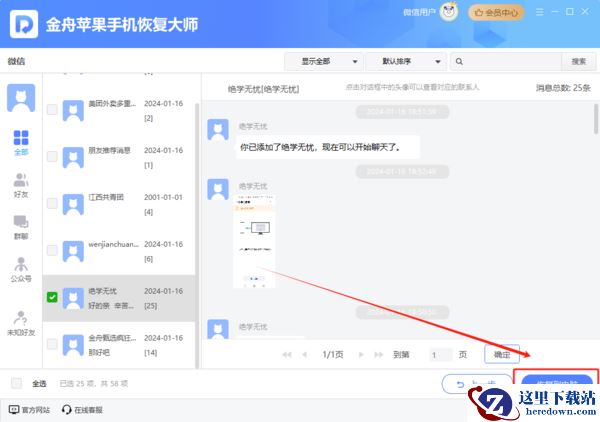The height and width of the screenshot is (422, 600).
Task: Switch to 公众号 official accounts category
Action: pos(21,269)
